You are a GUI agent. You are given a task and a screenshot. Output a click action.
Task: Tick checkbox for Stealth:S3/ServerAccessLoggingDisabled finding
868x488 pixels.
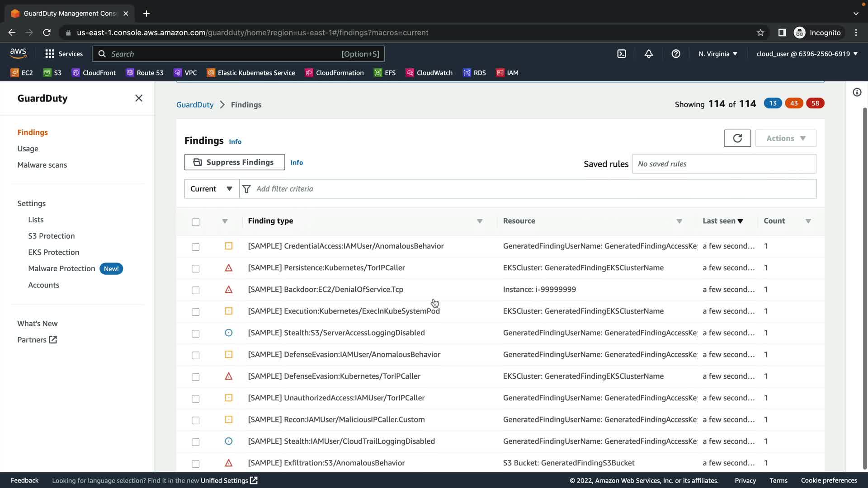tap(195, 333)
